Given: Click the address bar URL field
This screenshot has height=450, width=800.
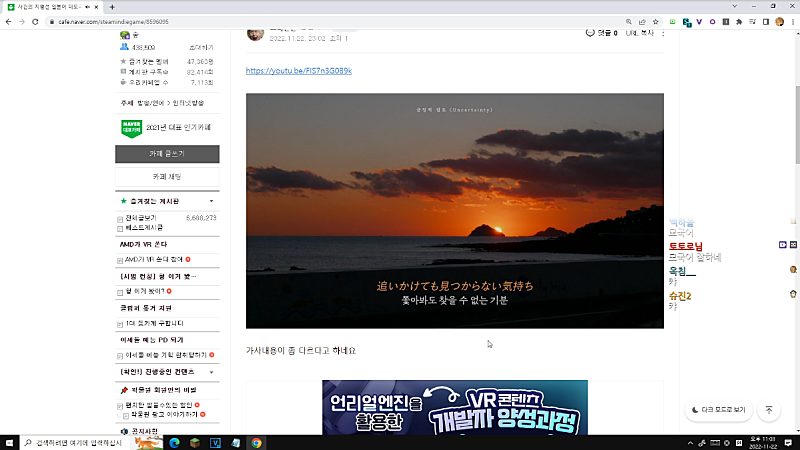Looking at the screenshot, I should click(337, 22).
